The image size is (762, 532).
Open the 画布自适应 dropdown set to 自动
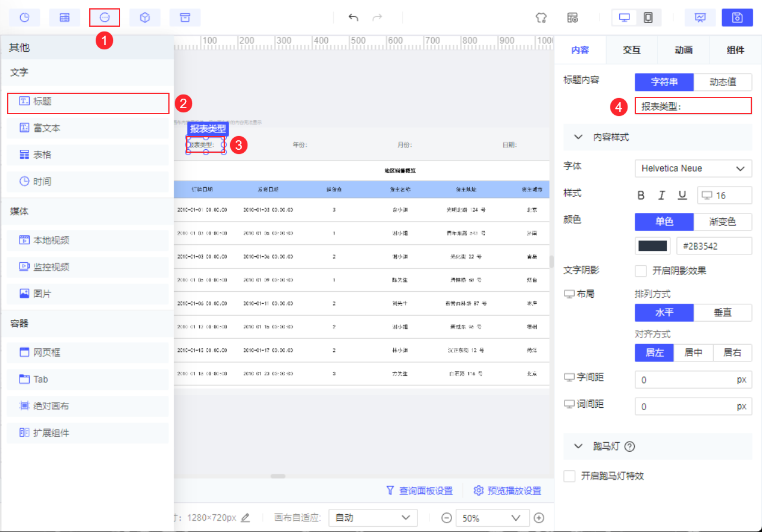coord(373,518)
